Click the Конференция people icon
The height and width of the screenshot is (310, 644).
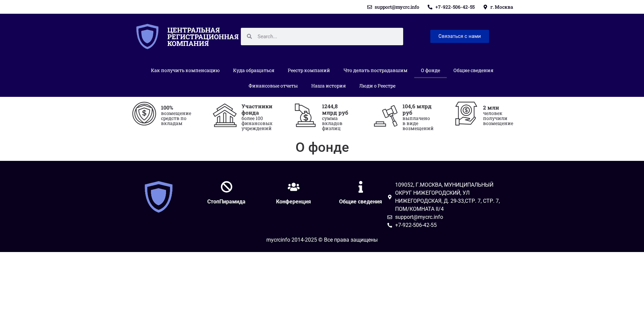click(293, 187)
